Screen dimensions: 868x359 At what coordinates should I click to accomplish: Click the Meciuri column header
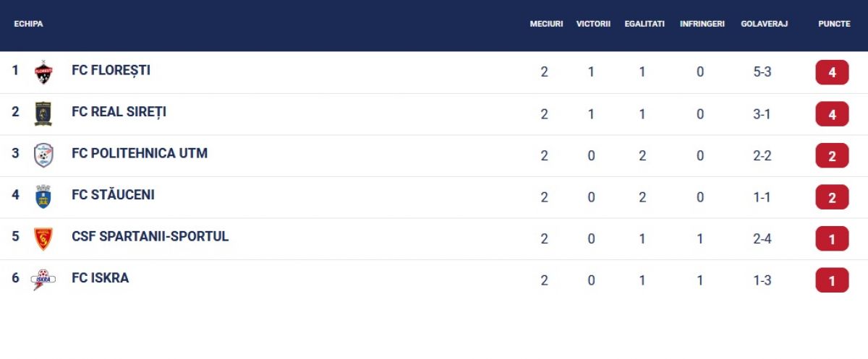pyautogui.click(x=546, y=24)
